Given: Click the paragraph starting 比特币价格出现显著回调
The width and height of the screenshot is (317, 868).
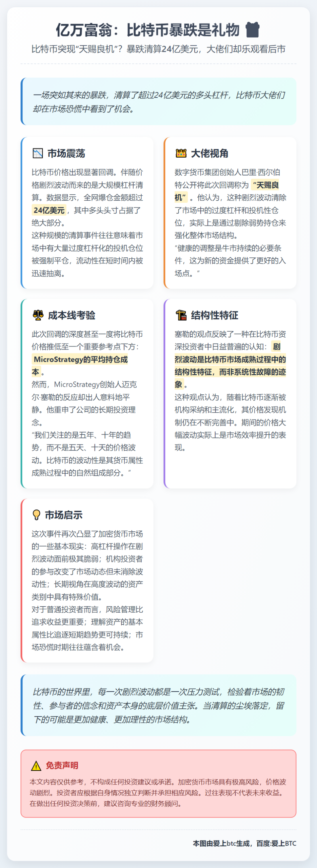Looking at the screenshot, I should click(x=87, y=197).
